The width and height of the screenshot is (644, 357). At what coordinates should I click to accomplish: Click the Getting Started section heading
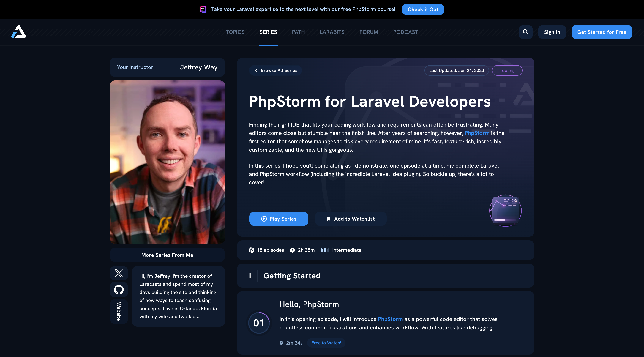click(292, 276)
